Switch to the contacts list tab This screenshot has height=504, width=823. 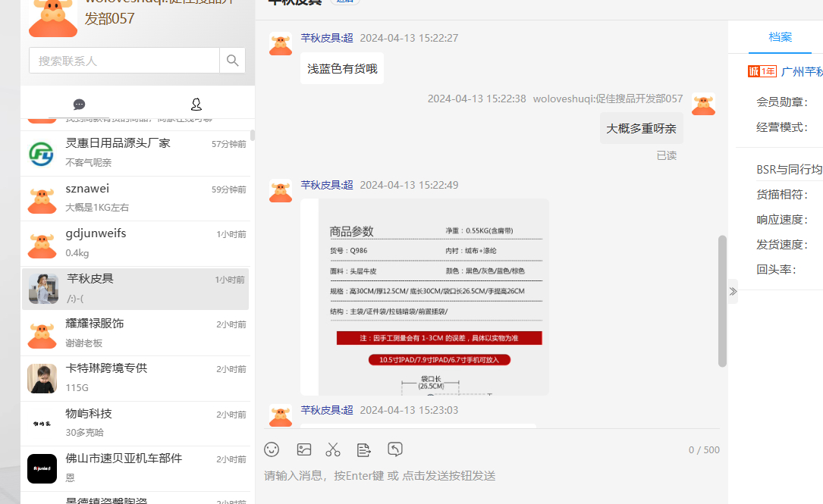[196, 105]
